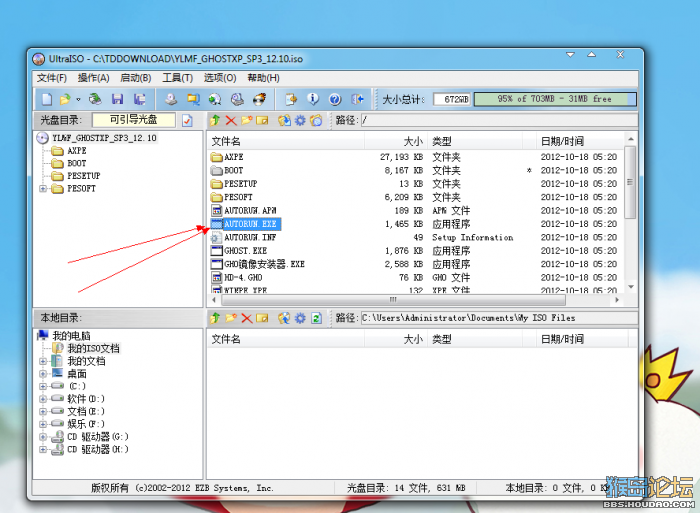The image size is (700, 513).
Task: Click the Make CD/DVD image icon
Action: point(171,99)
